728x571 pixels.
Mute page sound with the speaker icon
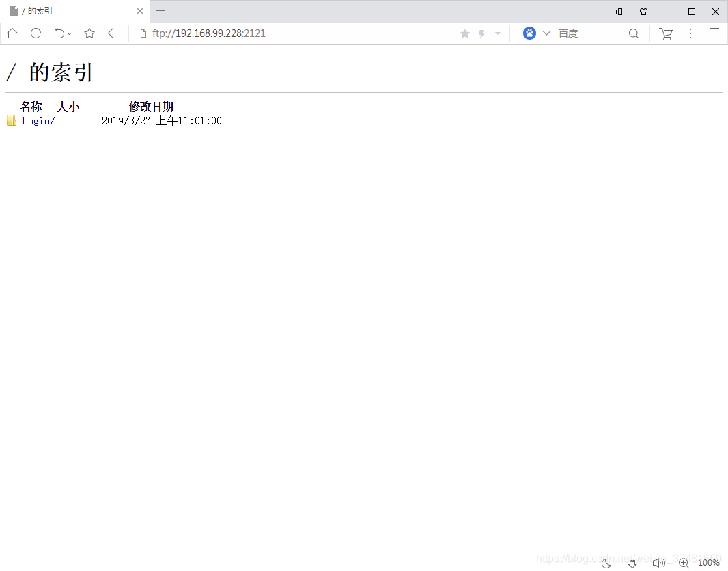(658, 562)
